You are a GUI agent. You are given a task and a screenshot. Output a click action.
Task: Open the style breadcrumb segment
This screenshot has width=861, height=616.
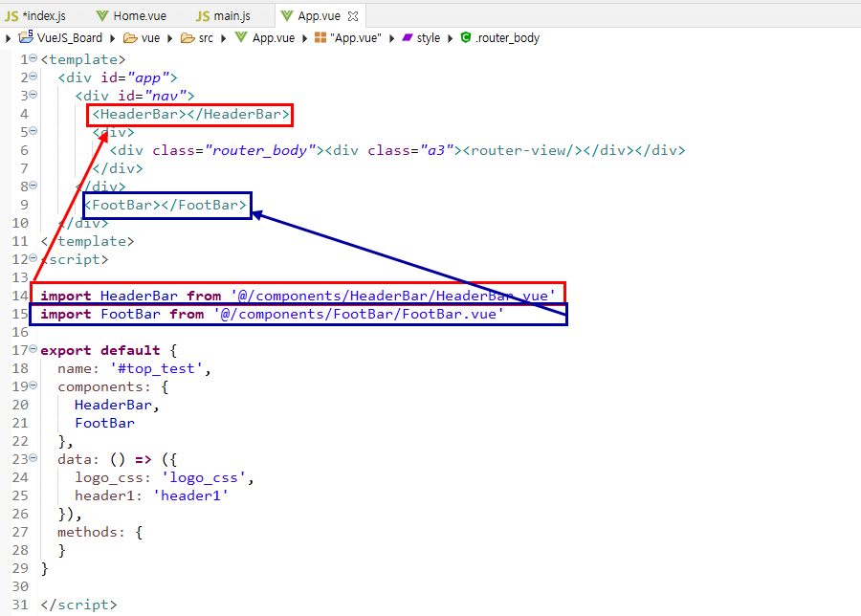pyautogui.click(x=429, y=38)
